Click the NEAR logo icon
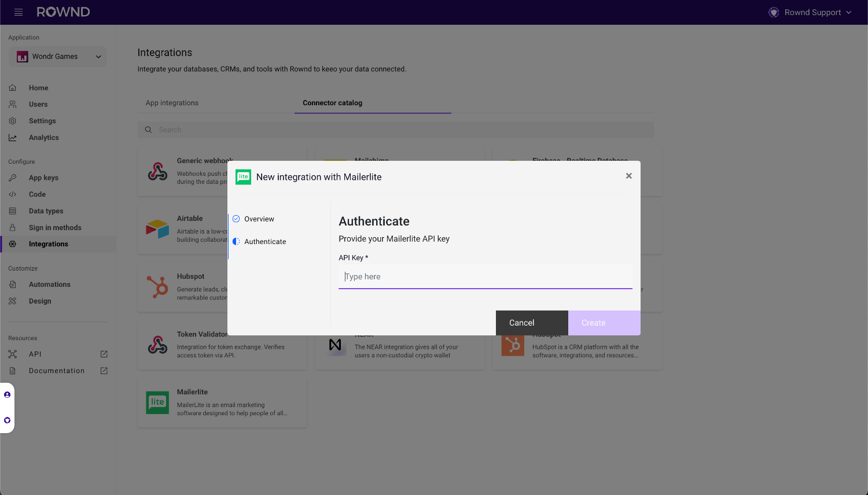868x495 pixels. pos(335,345)
